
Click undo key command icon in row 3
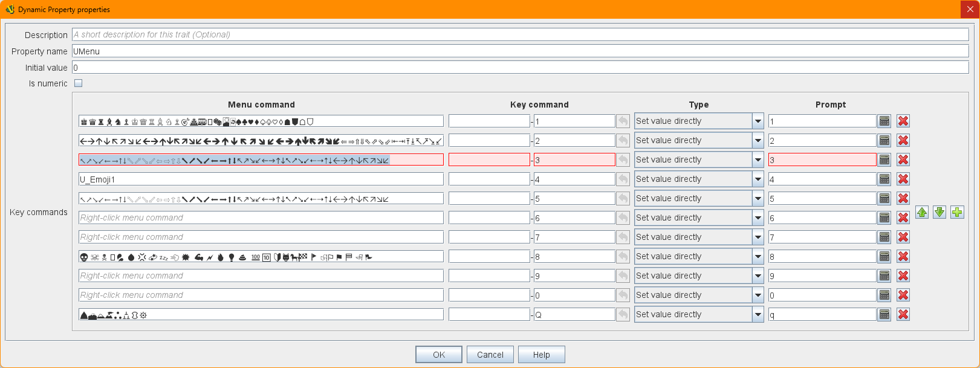click(x=623, y=160)
